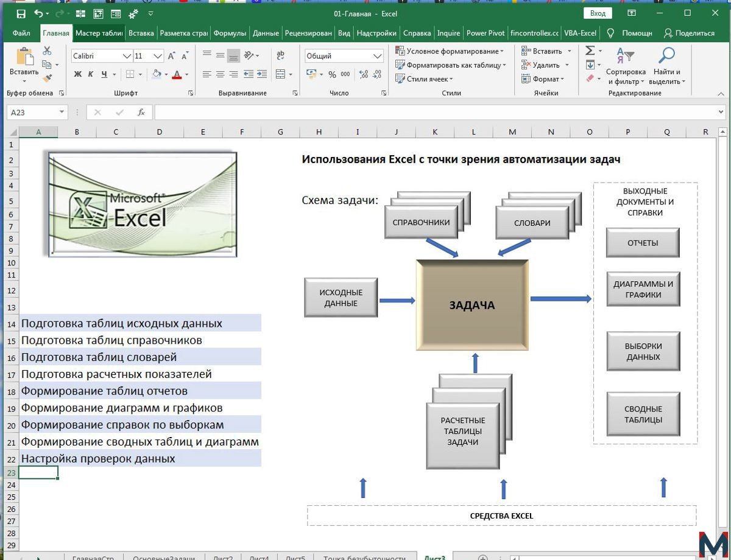The height and width of the screenshot is (560, 731).
Task: Click the Поделиться share button
Action: click(x=689, y=33)
